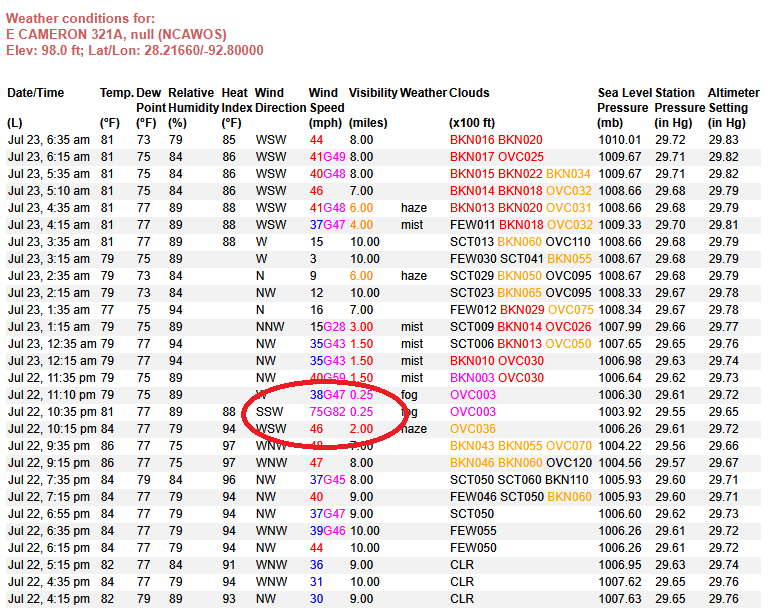Click the 'Station Pressure' column header
This screenshot has width=778, height=610.
[x=680, y=100]
